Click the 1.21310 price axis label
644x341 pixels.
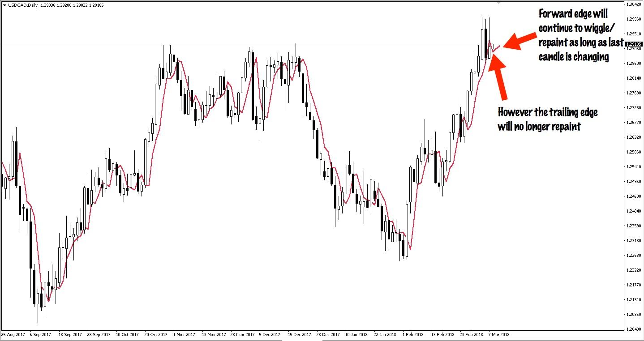[x=635, y=299]
